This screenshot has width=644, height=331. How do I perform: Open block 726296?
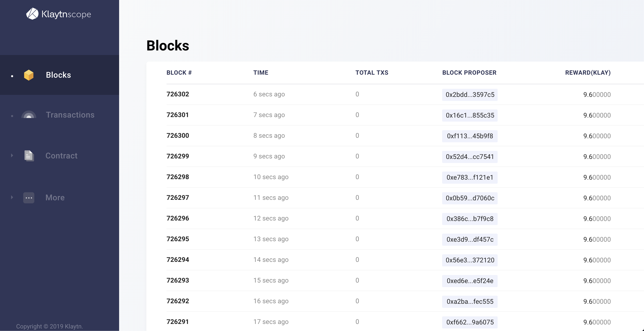(x=178, y=218)
